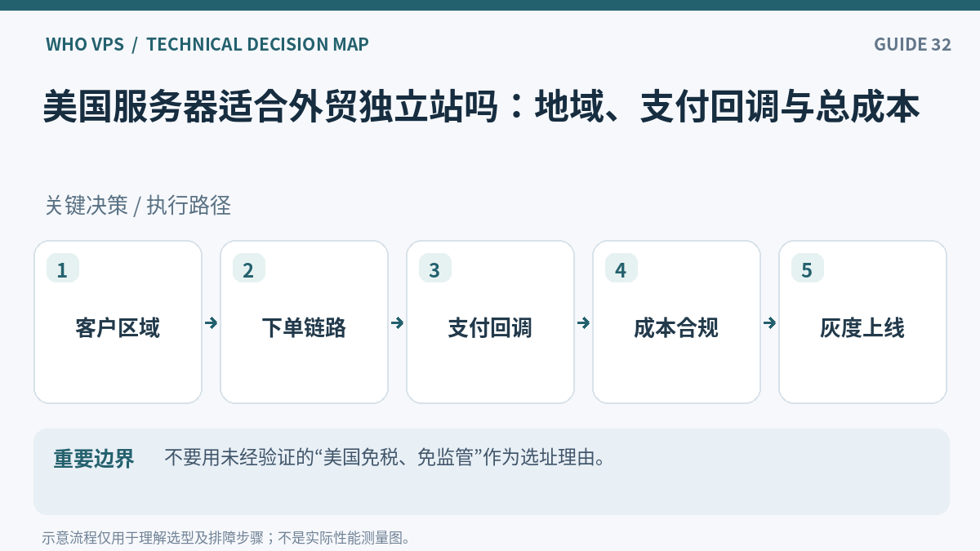Click step number badge 4

621,269
